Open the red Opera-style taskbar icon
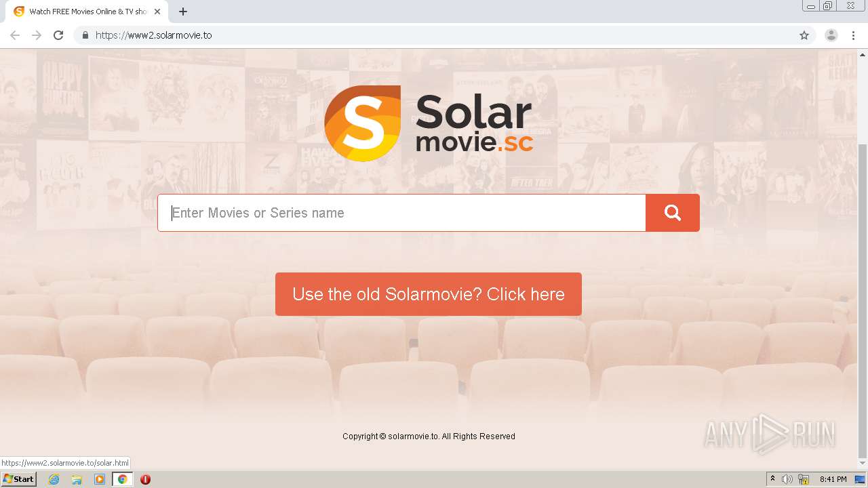The width and height of the screenshot is (868, 488). tap(145, 479)
